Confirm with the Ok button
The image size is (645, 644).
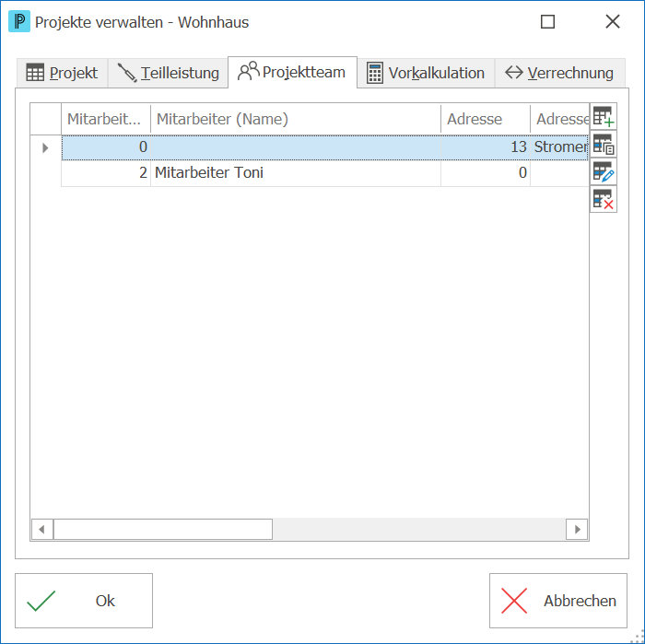(x=84, y=601)
